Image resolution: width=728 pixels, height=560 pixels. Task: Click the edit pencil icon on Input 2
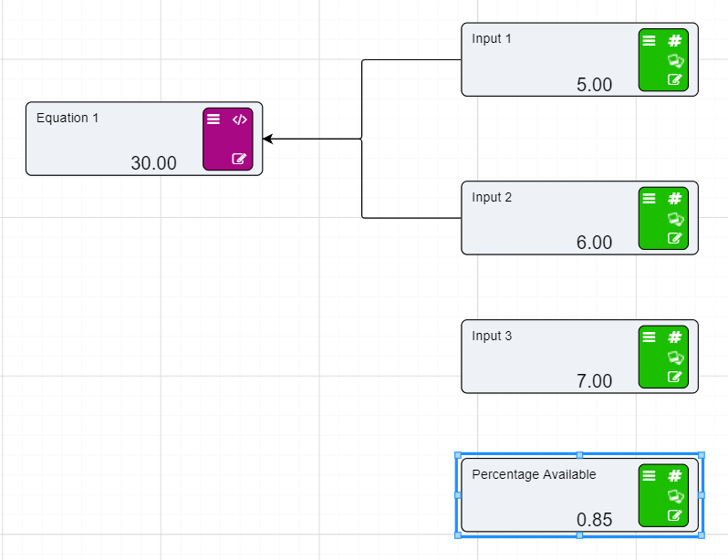(x=675, y=238)
